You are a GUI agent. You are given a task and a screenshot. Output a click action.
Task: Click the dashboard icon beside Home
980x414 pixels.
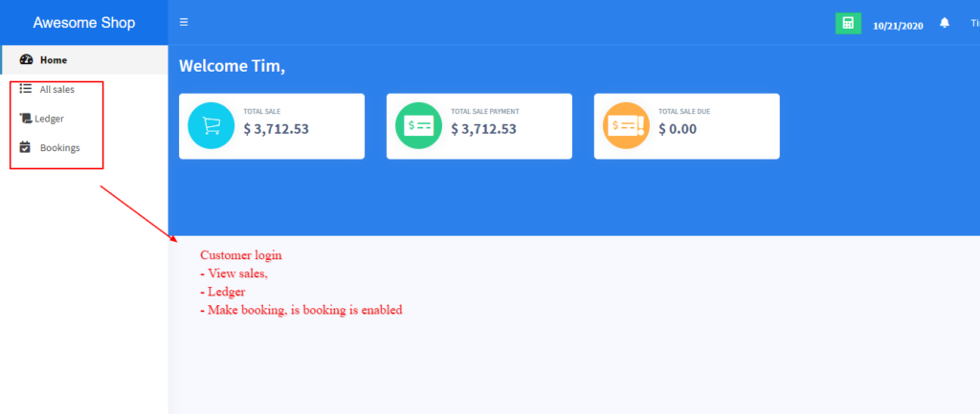coord(27,59)
